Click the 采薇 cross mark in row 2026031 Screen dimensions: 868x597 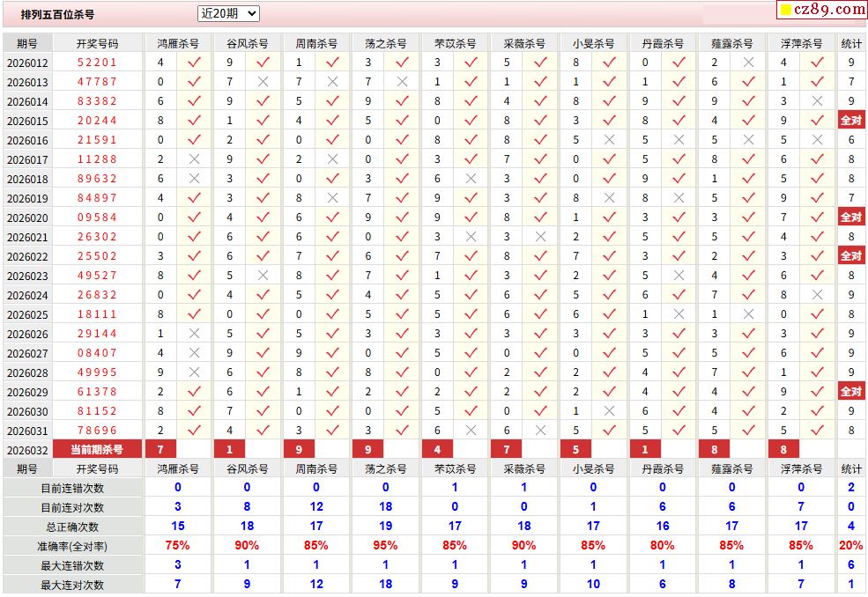point(541,431)
